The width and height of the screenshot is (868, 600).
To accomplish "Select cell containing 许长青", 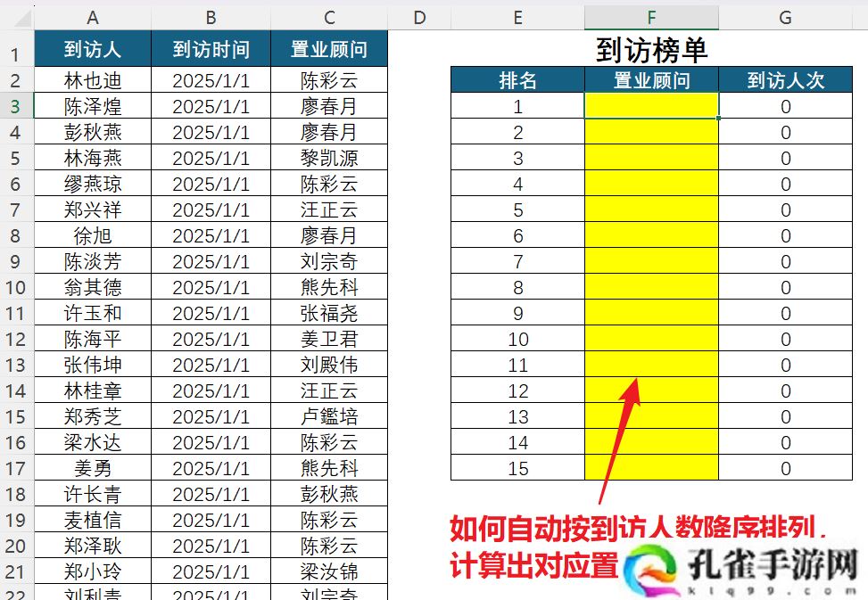I will pos(93,494).
